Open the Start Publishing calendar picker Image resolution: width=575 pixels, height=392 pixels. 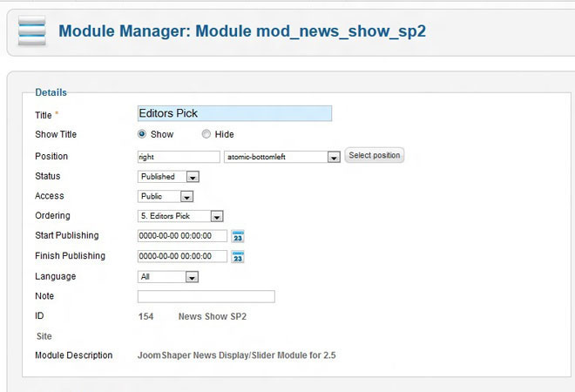(238, 236)
